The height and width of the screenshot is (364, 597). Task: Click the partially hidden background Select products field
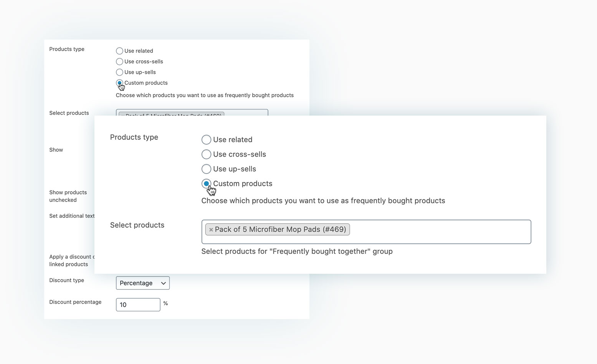(x=192, y=113)
